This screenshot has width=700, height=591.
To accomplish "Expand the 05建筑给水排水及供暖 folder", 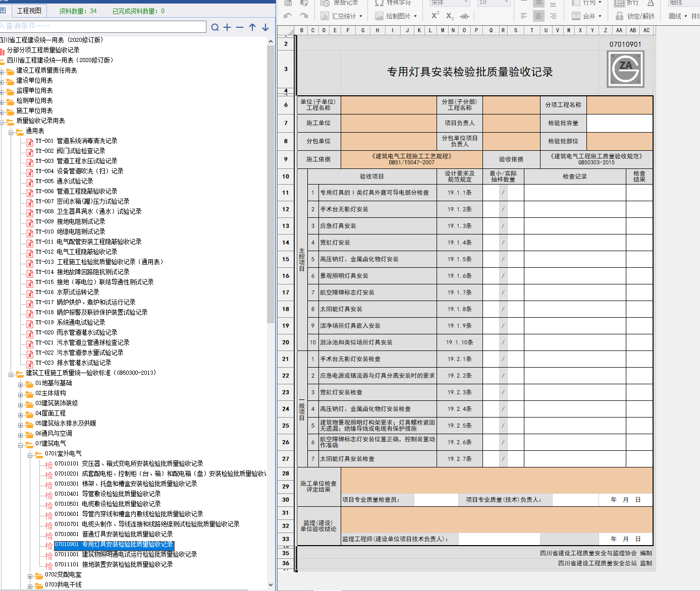I will [x=21, y=425].
